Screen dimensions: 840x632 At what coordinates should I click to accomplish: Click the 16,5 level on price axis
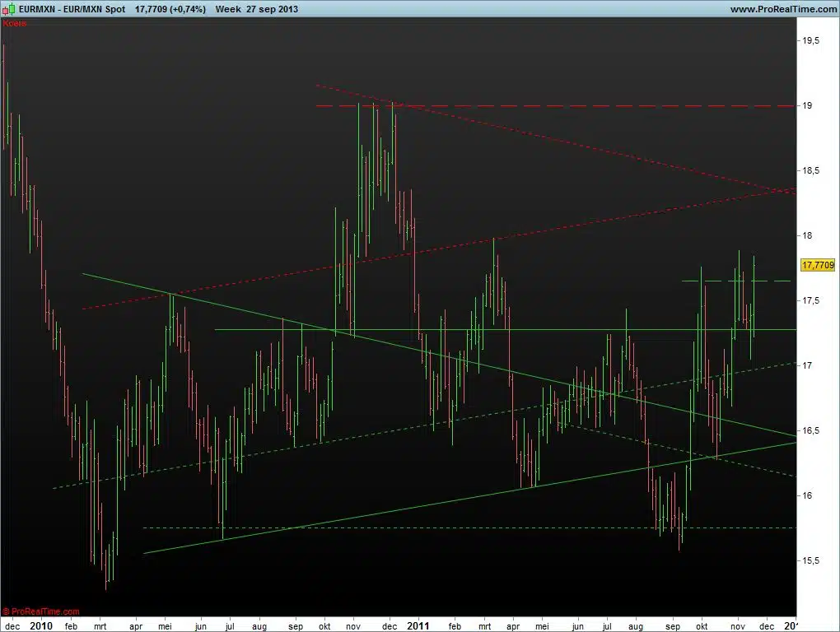(x=811, y=430)
